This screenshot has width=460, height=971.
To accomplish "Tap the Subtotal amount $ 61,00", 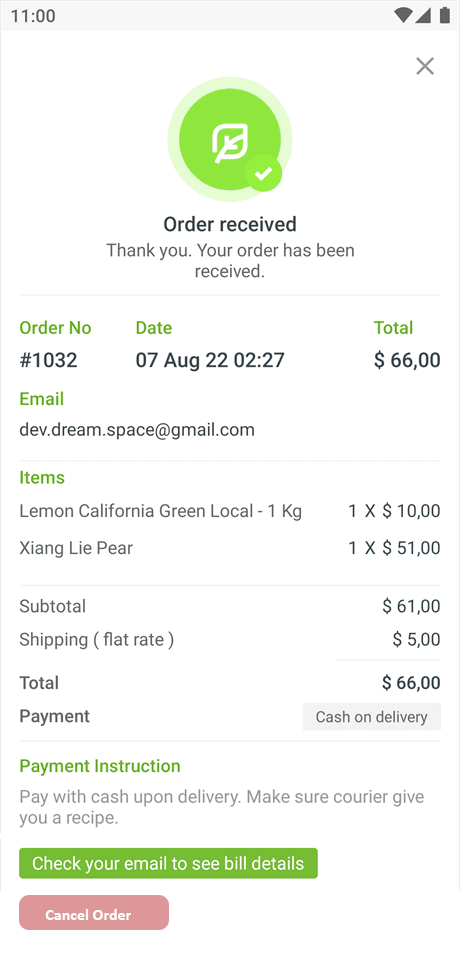I will click(411, 606).
